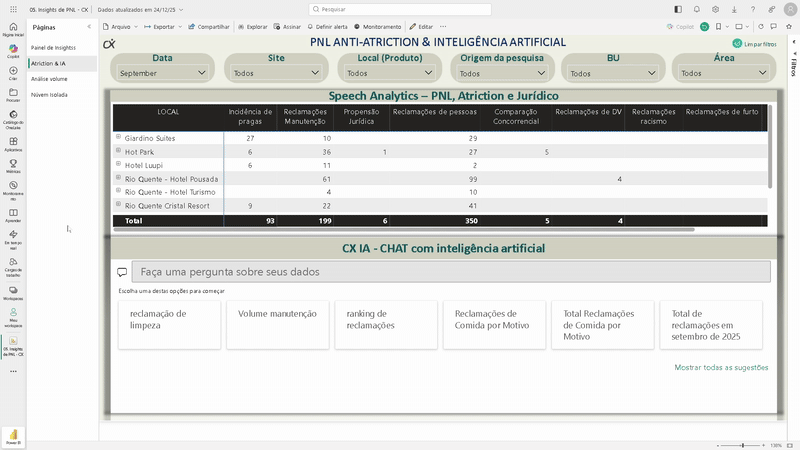Open the user account avatar
This screenshot has width=800, height=450.
(790, 9)
